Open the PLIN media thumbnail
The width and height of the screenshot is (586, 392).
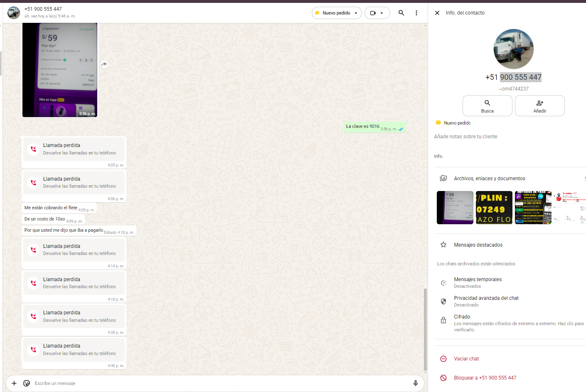(x=494, y=208)
